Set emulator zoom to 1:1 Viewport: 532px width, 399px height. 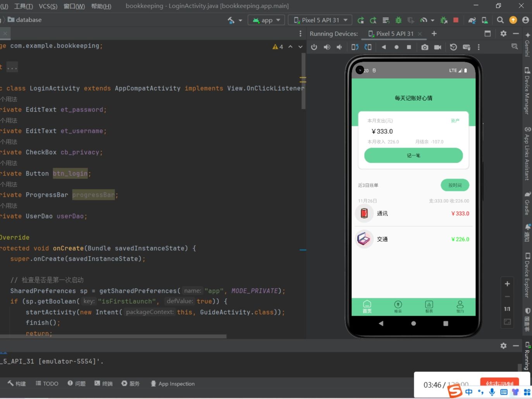point(507,309)
